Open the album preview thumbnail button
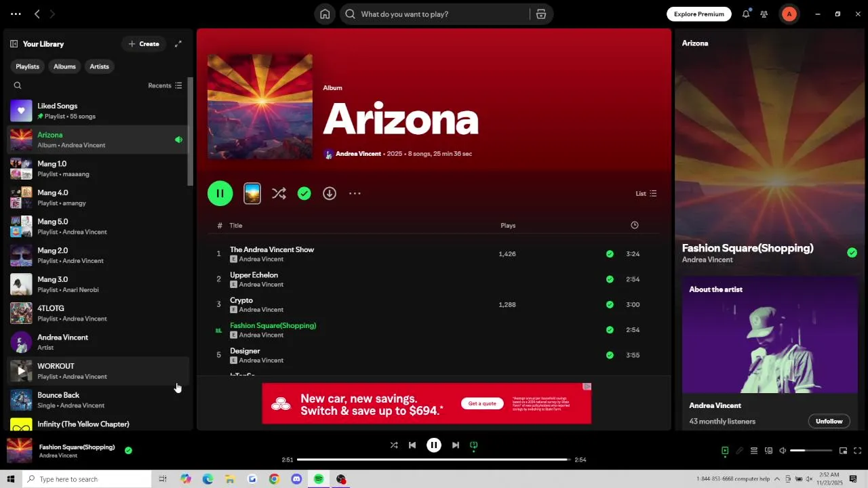The height and width of the screenshot is (488, 868). click(252, 194)
